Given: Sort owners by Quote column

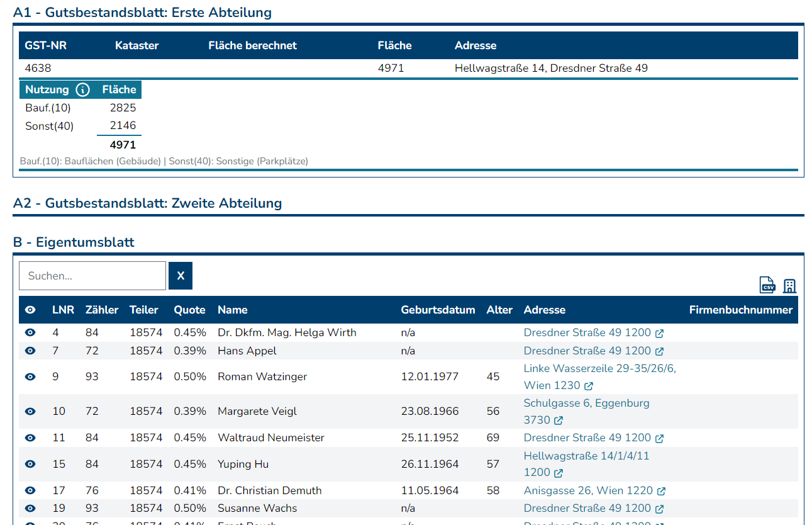Looking at the screenshot, I should pos(190,310).
